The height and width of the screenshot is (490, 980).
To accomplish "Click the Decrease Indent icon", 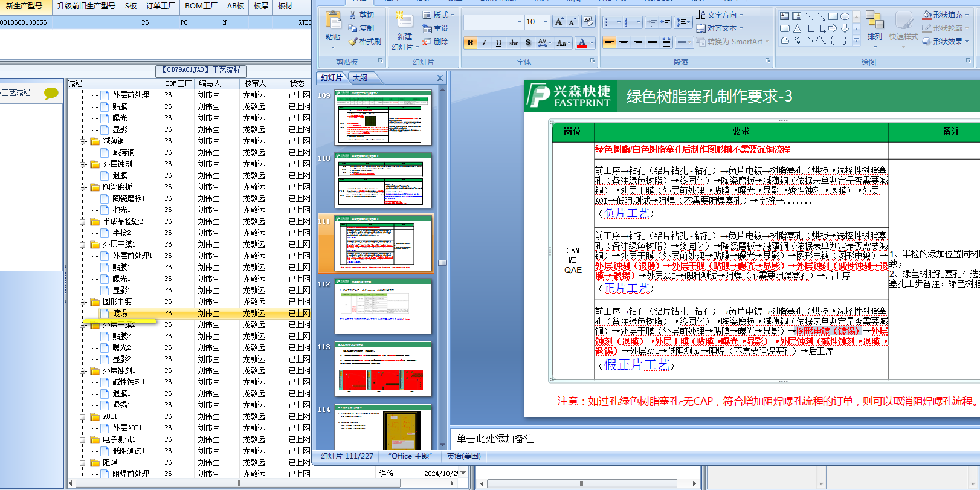I will 652,22.
